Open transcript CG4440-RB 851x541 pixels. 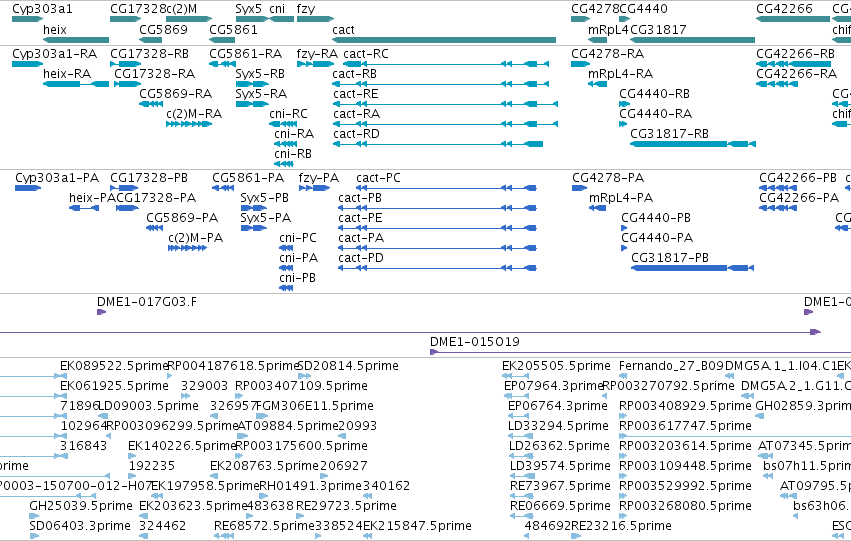coord(655,94)
